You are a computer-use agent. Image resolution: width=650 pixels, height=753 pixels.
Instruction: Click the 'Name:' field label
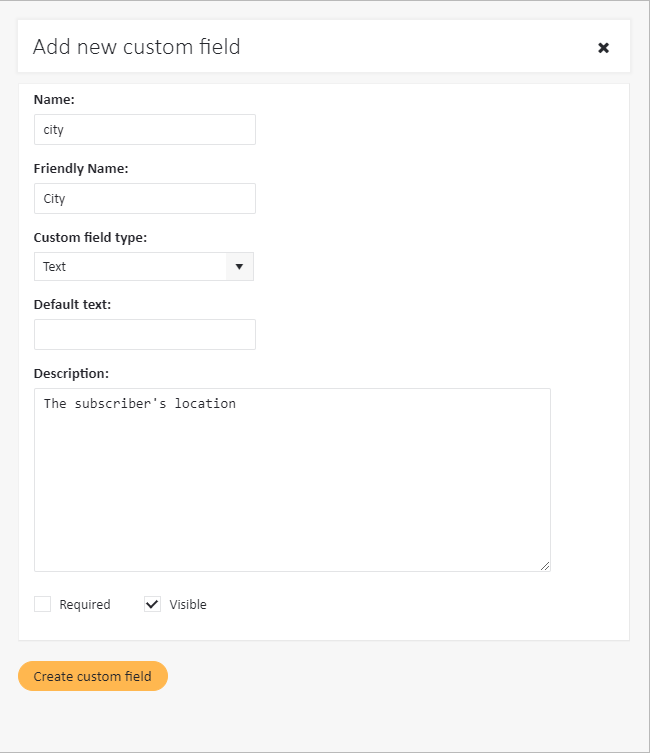(x=54, y=100)
